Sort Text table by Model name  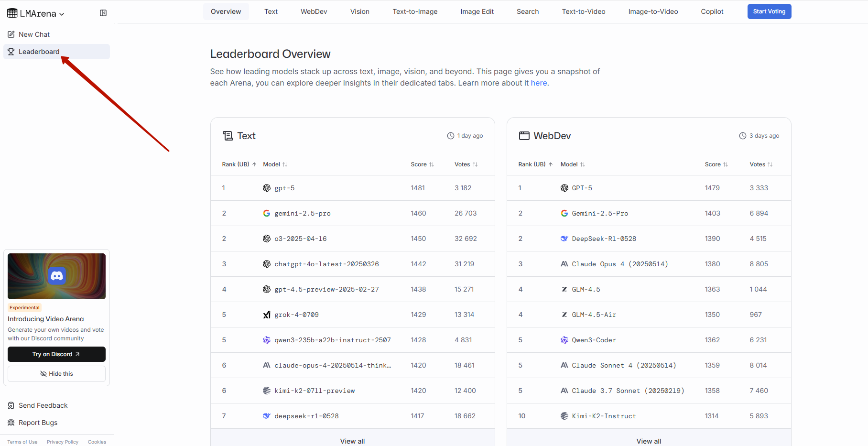275,164
